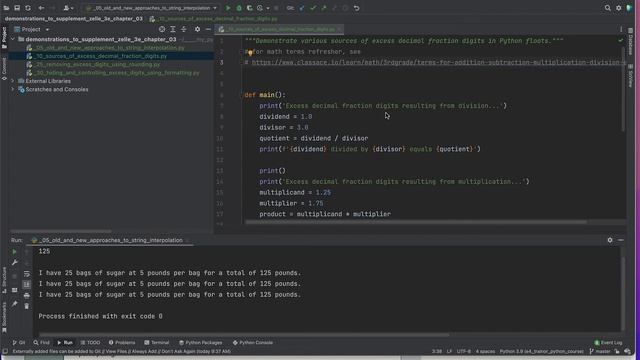
Task: Open the classace.io URL link in the comment
Action: coord(439,62)
